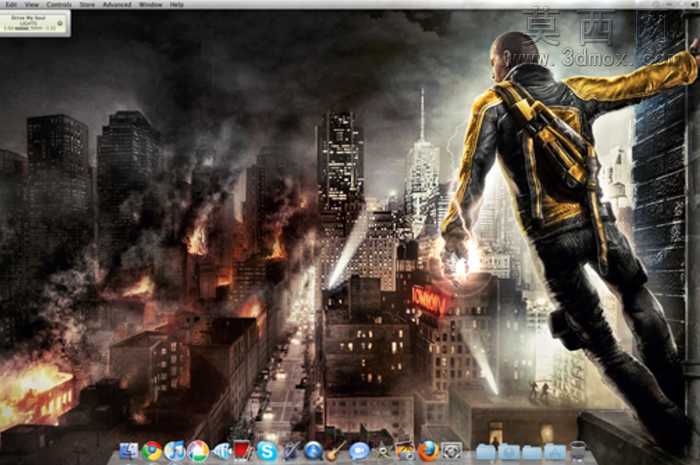Launch Firefox from the Dock
Viewport: 700px width, 465px height.
428,451
